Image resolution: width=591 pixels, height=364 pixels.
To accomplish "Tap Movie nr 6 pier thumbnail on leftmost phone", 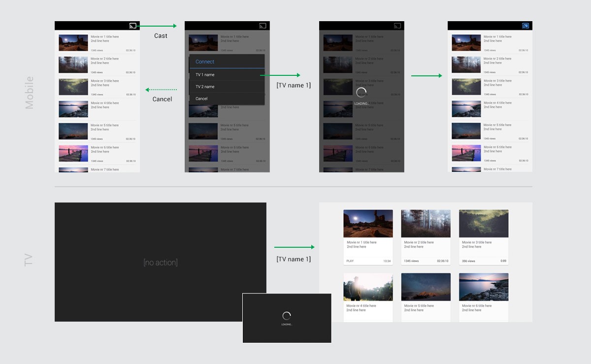I will pos(73,153).
